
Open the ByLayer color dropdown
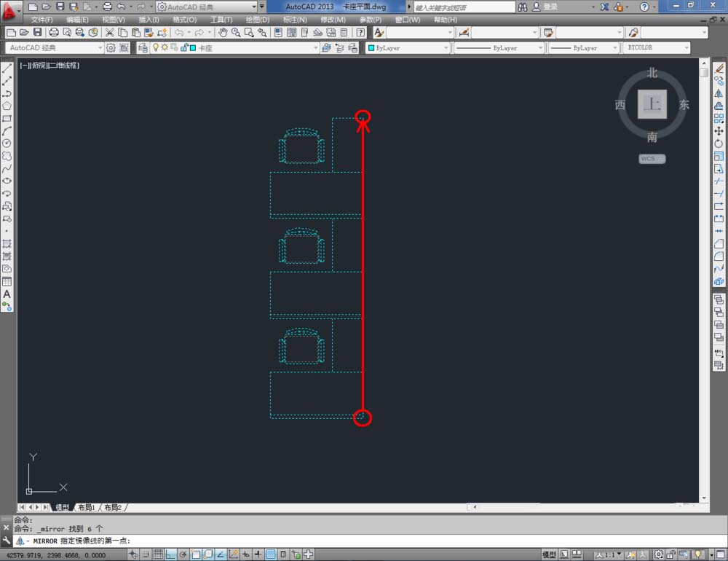(x=408, y=48)
